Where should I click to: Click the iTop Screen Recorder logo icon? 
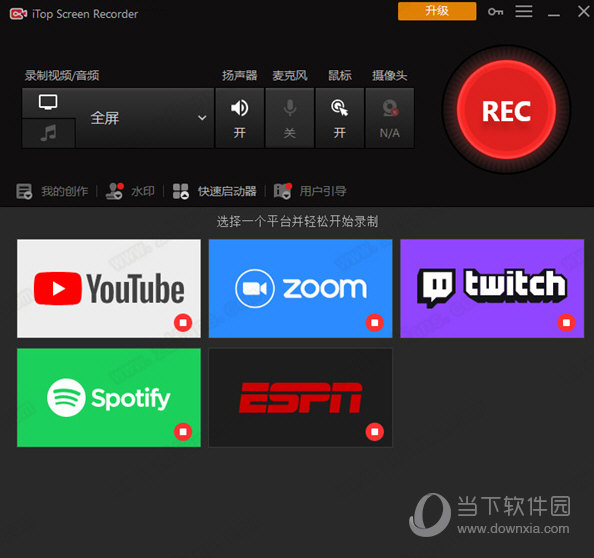(18, 14)
